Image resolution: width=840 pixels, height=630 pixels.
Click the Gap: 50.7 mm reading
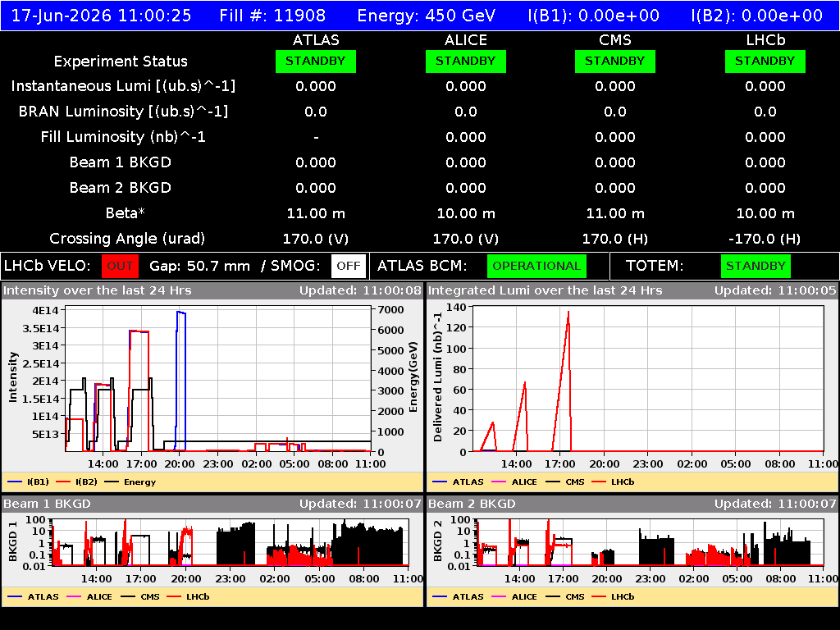click(200, 266)
